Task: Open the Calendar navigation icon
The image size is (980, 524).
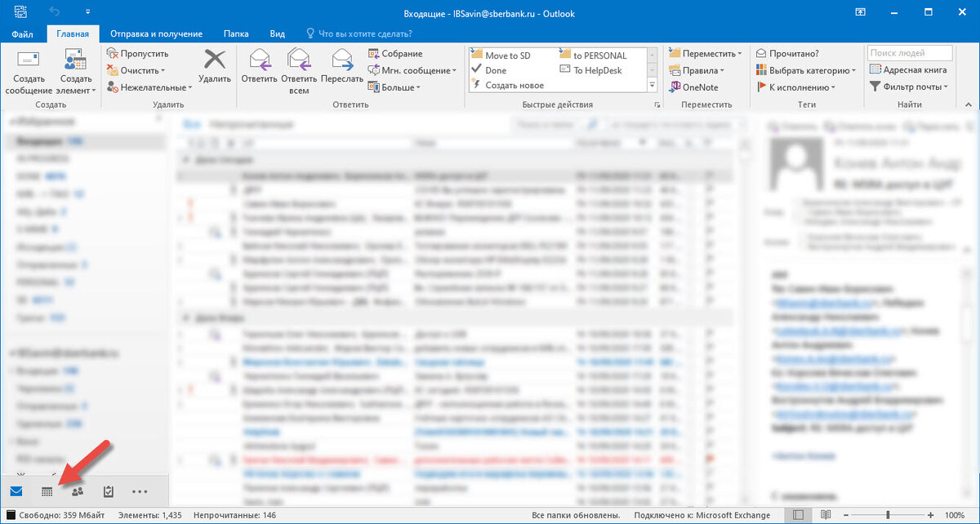Action: pyautogui.click(x=47, y=491)
